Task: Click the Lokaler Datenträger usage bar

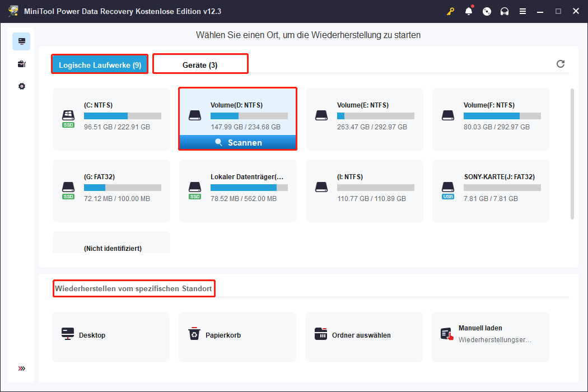Action: click(249, 188)
